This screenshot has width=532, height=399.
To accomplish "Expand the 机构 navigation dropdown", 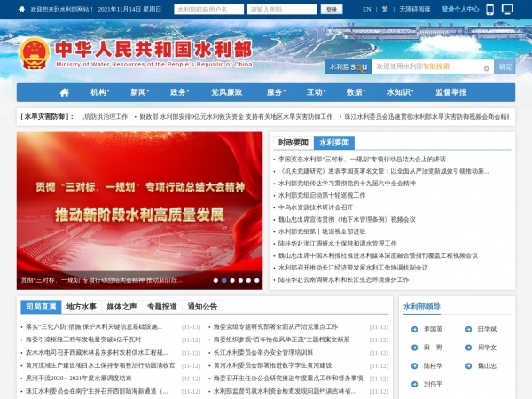I will click(99, 92).
